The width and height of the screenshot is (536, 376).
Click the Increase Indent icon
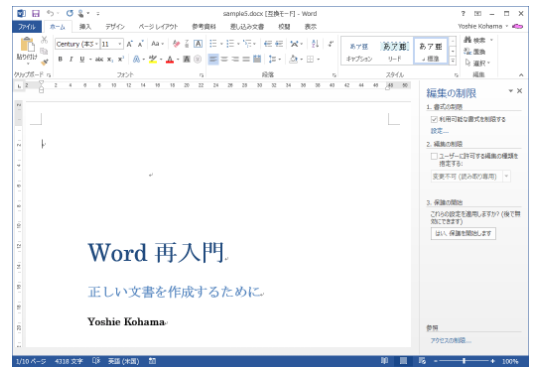tap(279, 43)
